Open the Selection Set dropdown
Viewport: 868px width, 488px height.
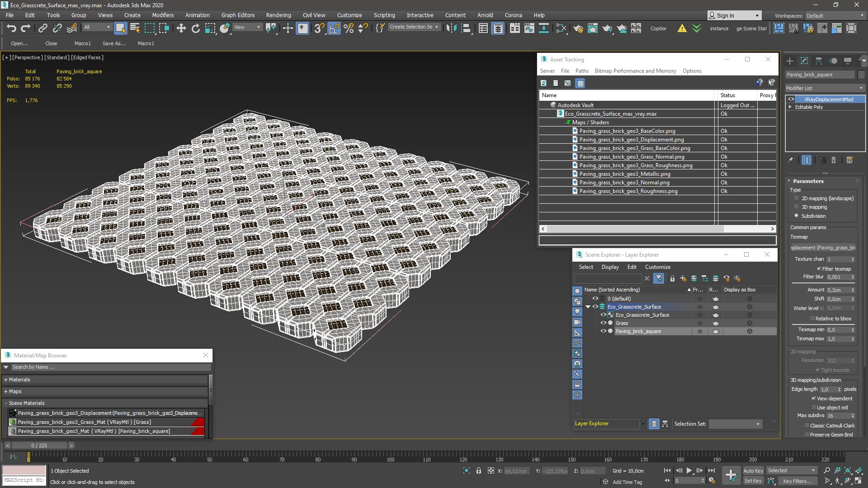pos(735,424)
